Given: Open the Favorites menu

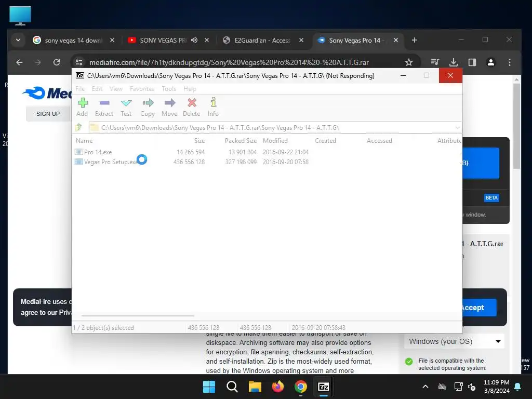Looking at the screenshot, I should (142, 89).
